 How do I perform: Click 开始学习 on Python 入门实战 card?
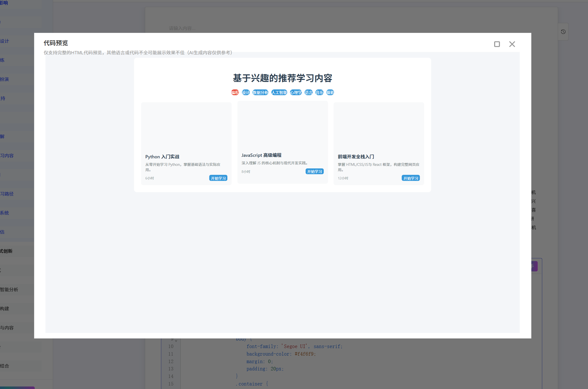pos(218,178)
